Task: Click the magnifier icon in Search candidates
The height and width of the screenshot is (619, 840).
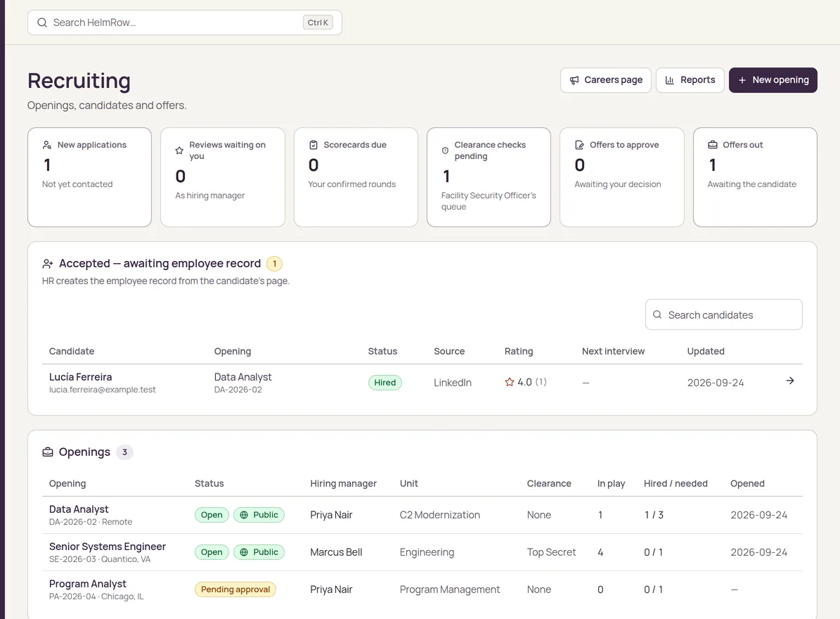Action: click(657, 314)
